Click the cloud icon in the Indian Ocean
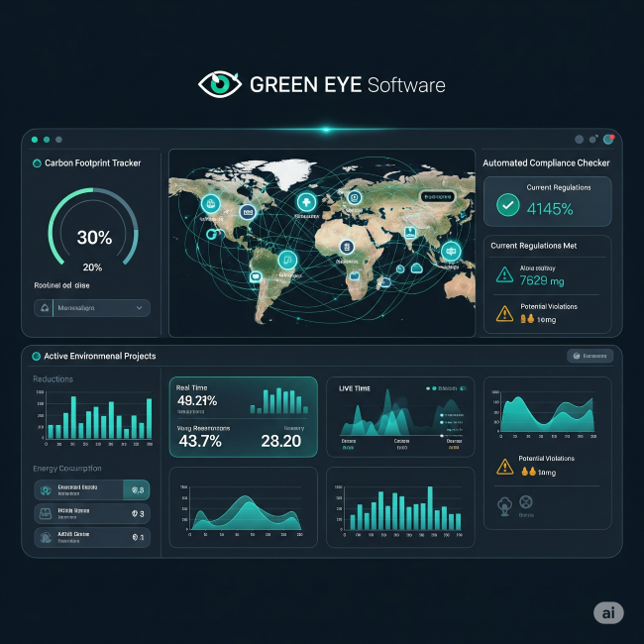 (416, 268)
